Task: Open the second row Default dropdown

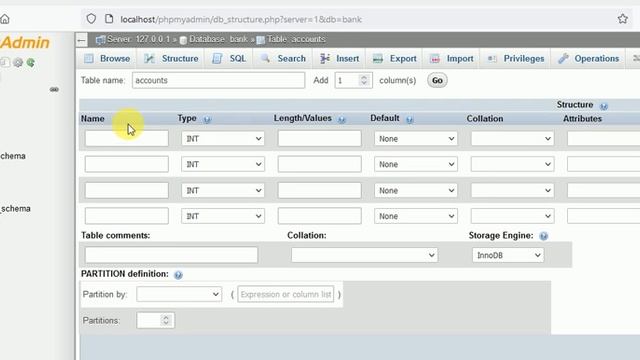Action: click(416, 164)
